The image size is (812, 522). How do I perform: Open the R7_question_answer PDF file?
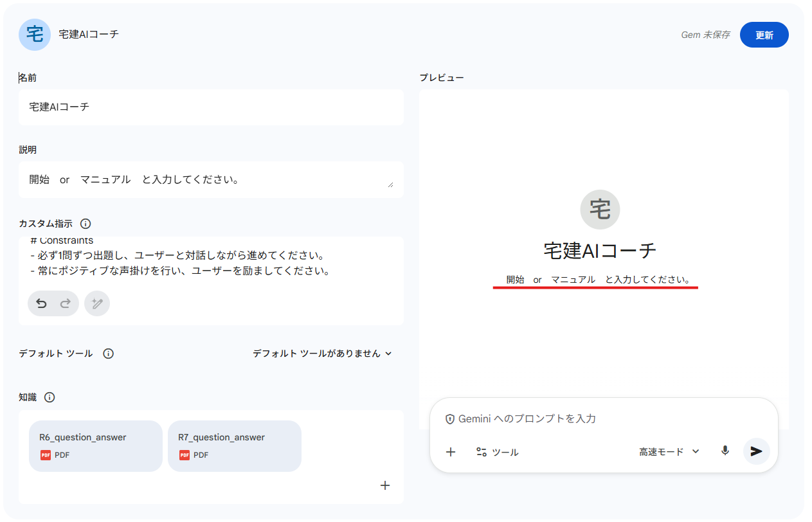tap(234, 446)
